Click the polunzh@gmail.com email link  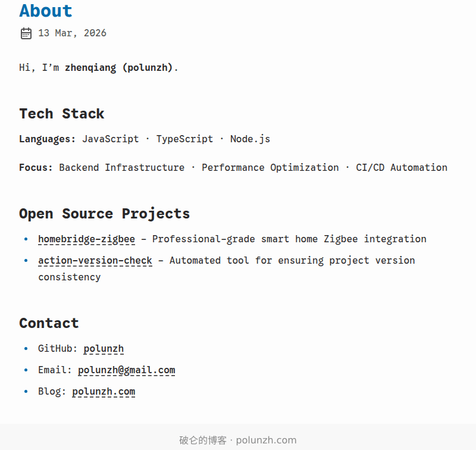[126, 370]
